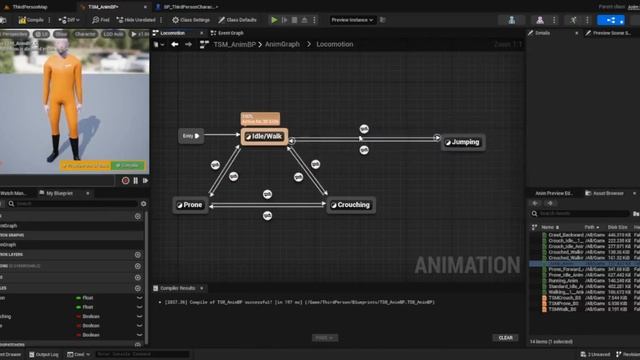Click the Eject icon in toolbar
The image size is (640, 360).
304,20
